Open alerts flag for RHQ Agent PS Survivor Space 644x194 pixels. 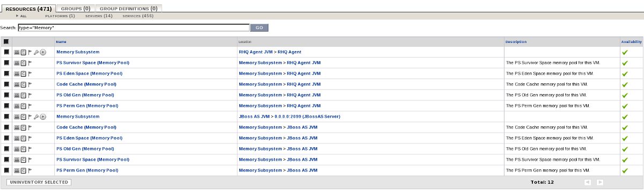click(30, 63)
